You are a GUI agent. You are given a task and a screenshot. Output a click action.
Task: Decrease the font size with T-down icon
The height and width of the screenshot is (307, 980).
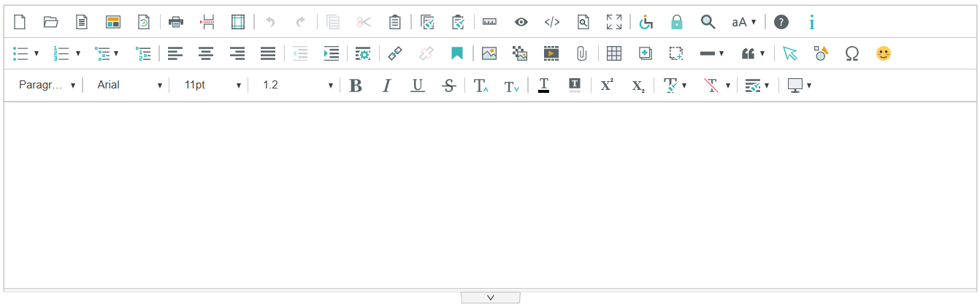tap(512, 86)
